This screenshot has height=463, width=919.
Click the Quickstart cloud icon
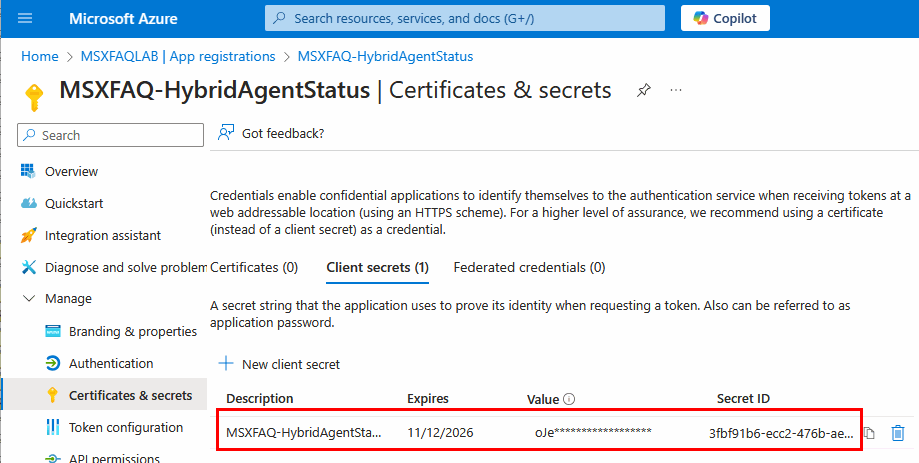point(28,203)
